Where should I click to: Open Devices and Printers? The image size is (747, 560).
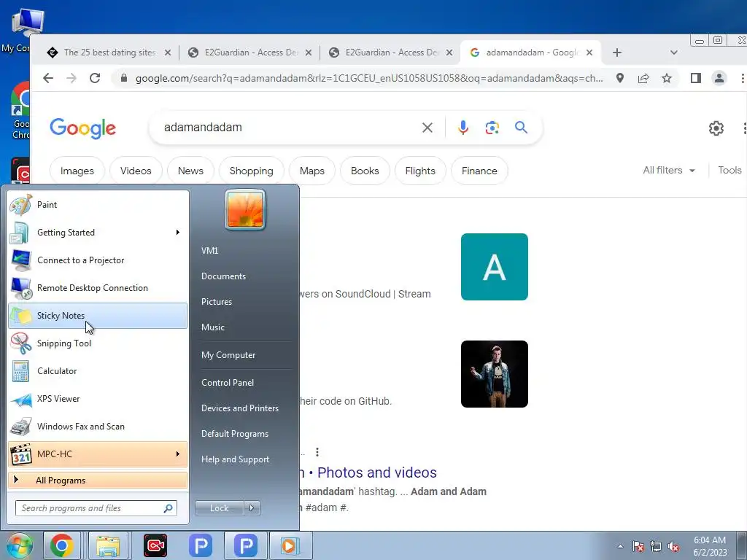tap(239, 408)
